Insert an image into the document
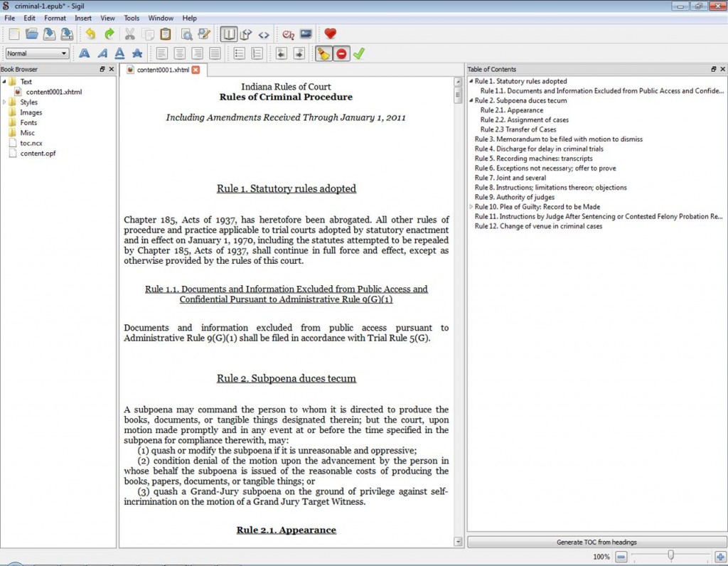The height and width of the screenshot is (566, 728). tap(306, 34)
